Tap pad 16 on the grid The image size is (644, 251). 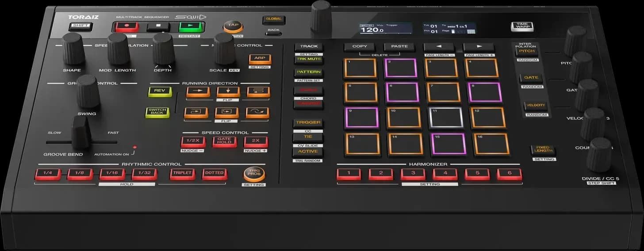(491, 144)
